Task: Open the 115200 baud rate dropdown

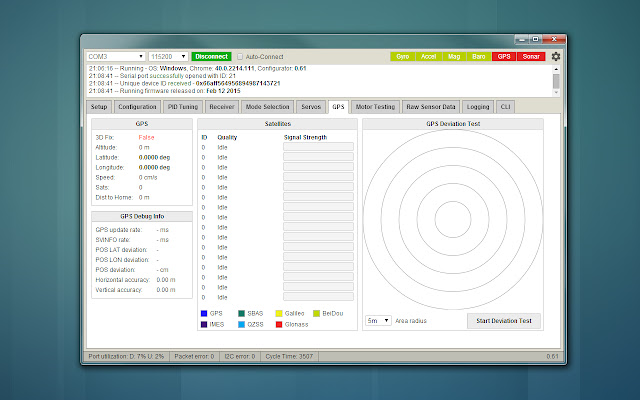Action: (168, 57)
